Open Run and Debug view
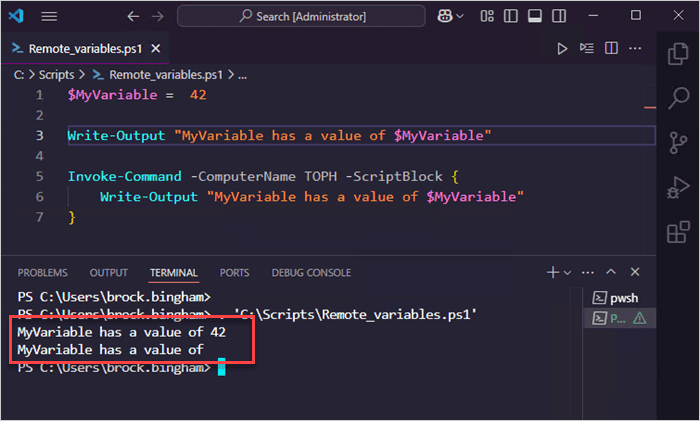Viewport: 700px width, 421px height. click(x=678, y=187)
